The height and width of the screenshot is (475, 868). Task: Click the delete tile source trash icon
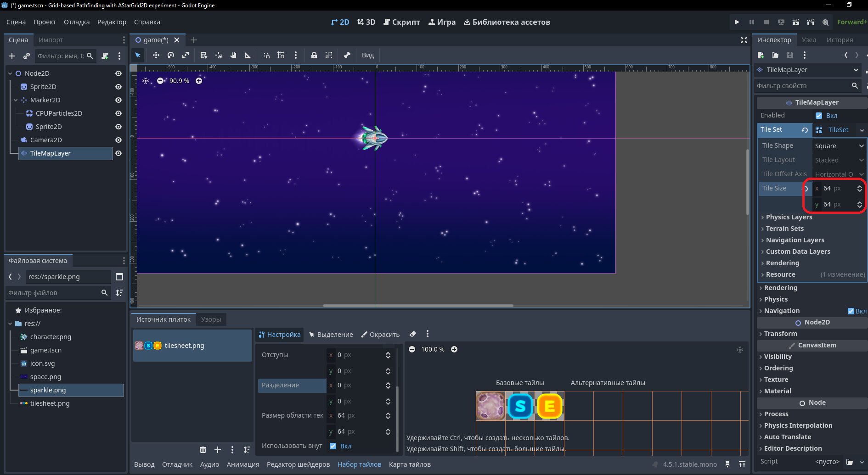click(203, 450)
